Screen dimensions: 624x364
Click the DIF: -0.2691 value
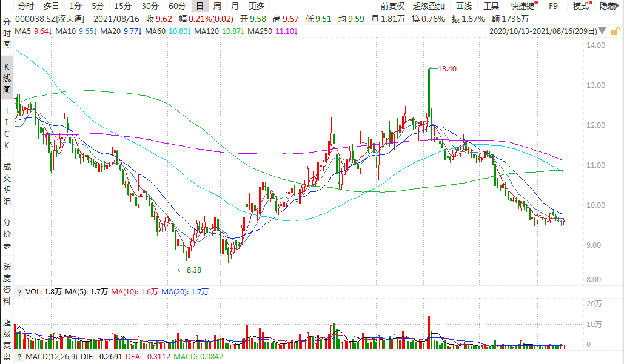(101, 357)
